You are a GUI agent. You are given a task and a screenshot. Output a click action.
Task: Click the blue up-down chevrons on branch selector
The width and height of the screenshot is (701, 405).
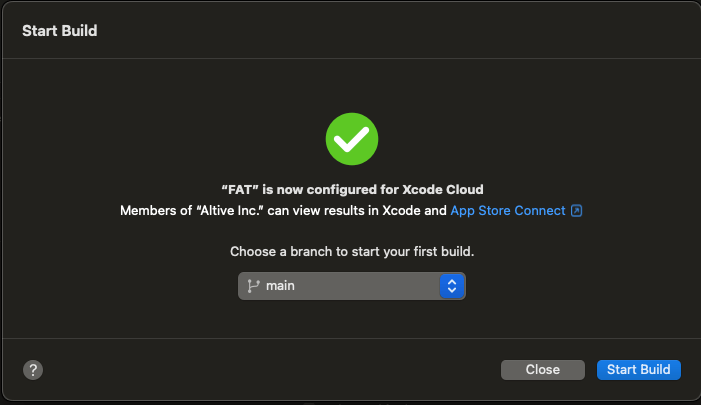(452, 286)
